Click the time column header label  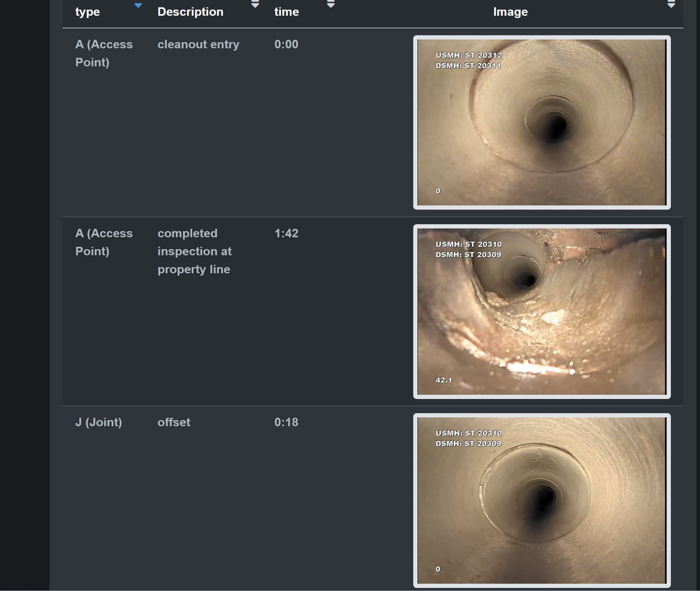(286, 12)
